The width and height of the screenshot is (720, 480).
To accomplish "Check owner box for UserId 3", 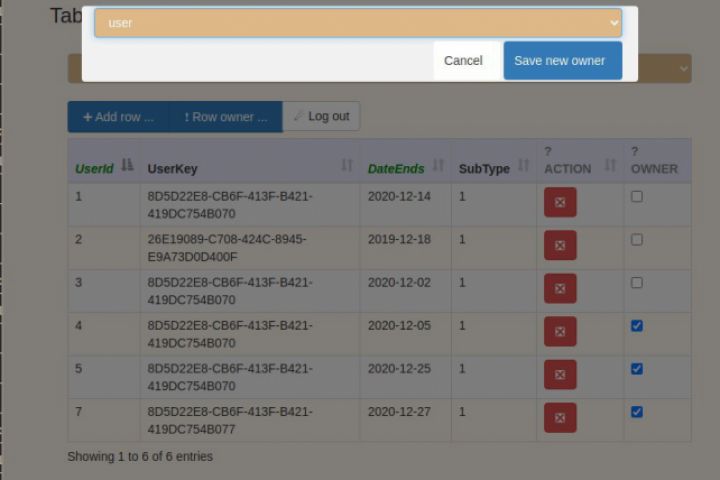I will click(636, 282).
